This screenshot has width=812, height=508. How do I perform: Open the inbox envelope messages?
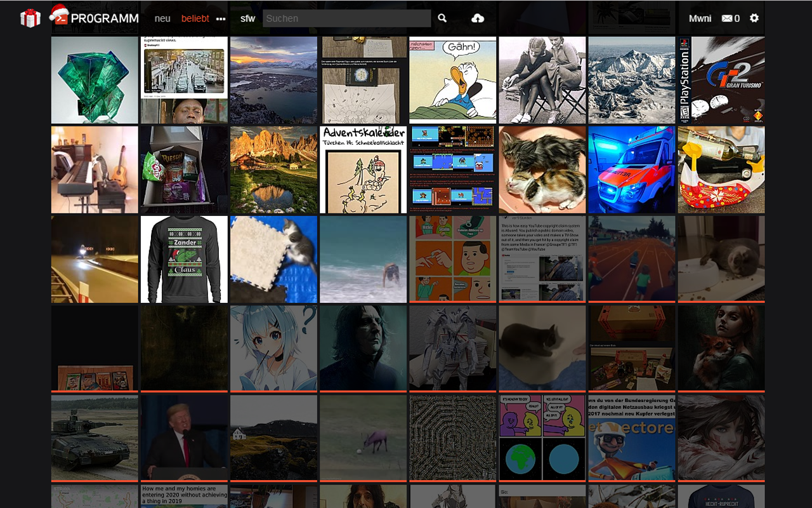[x=731, y=18]
